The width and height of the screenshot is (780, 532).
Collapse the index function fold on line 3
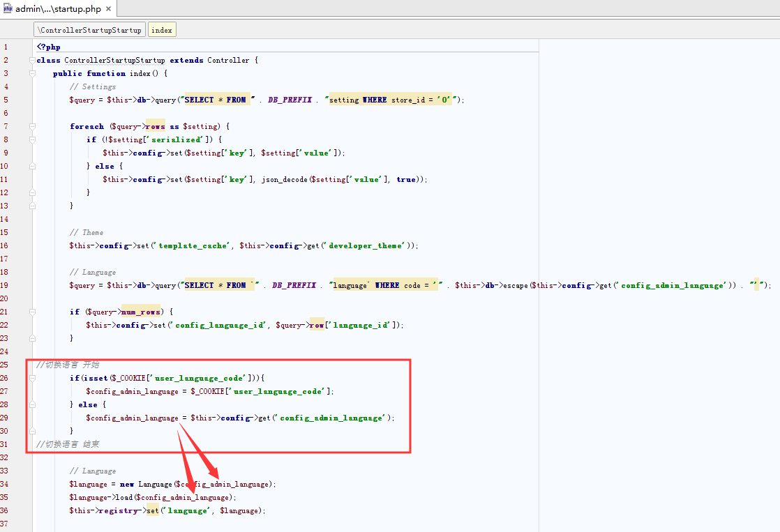pyautogui.click(x=32, y=74)
